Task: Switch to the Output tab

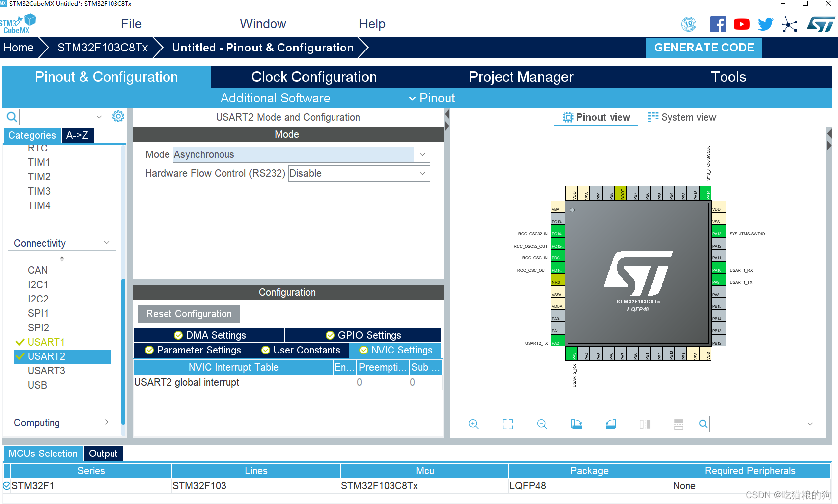Action: point(103,454)
